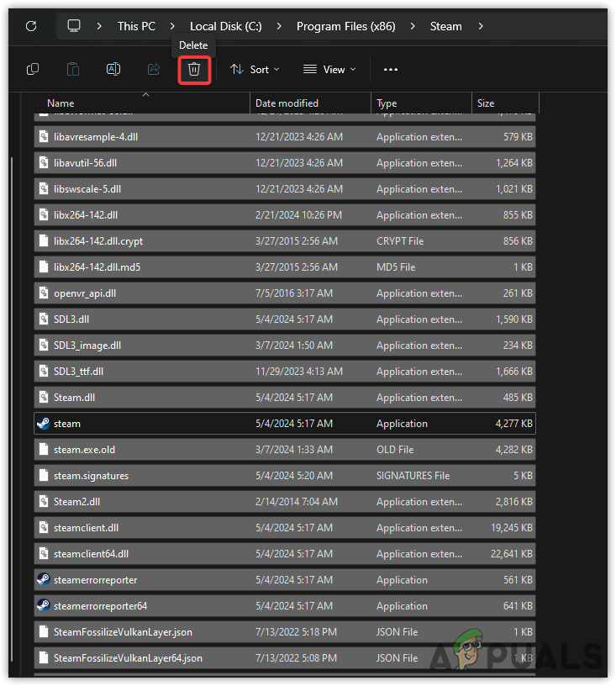Click the 7/5/2016 3:17 AM date cell
The image size is (616, 686).
coord(294,293)
